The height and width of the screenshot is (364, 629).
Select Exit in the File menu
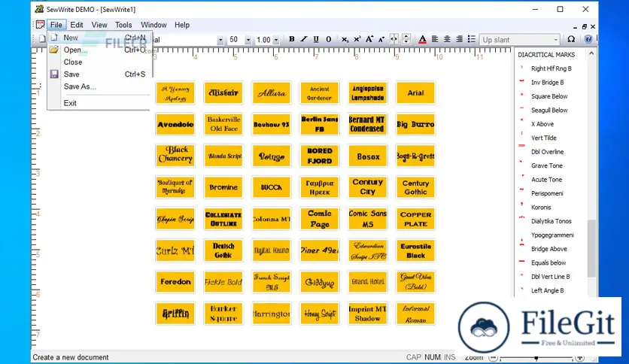(99, 103)
